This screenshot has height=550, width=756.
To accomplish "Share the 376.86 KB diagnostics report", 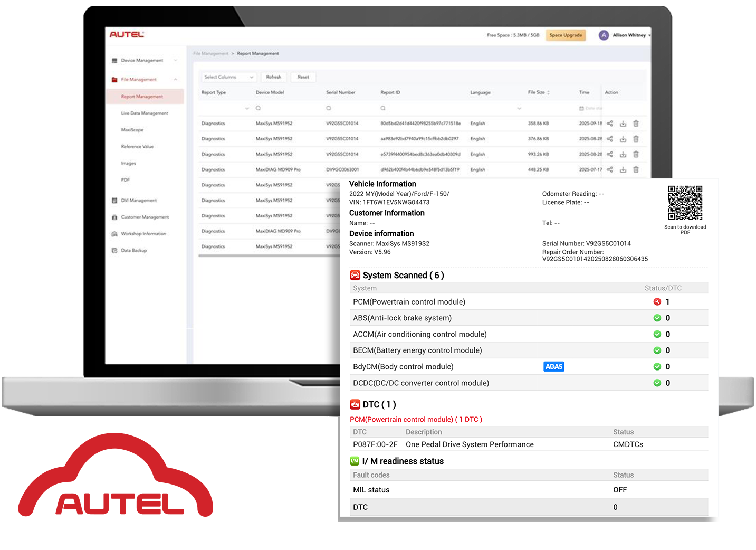I will [x=610, y=139].
